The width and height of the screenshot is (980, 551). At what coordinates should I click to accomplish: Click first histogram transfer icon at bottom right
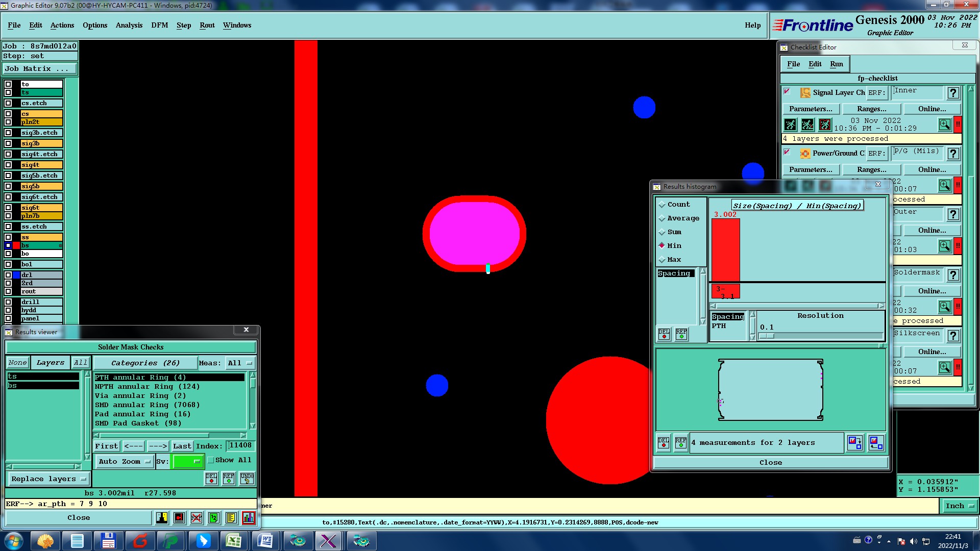[855, 443]
